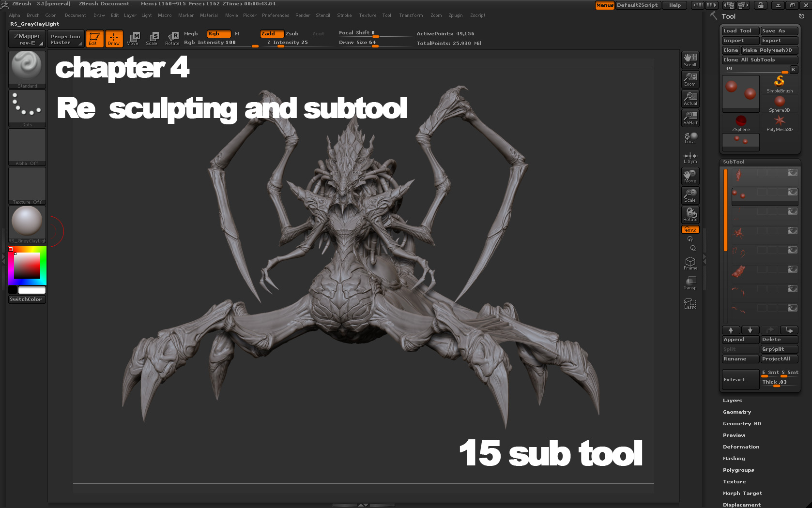Activate Edit mode button
This screenshot has width=812, height=508.
pyautogui.click(x=95, y=39)
